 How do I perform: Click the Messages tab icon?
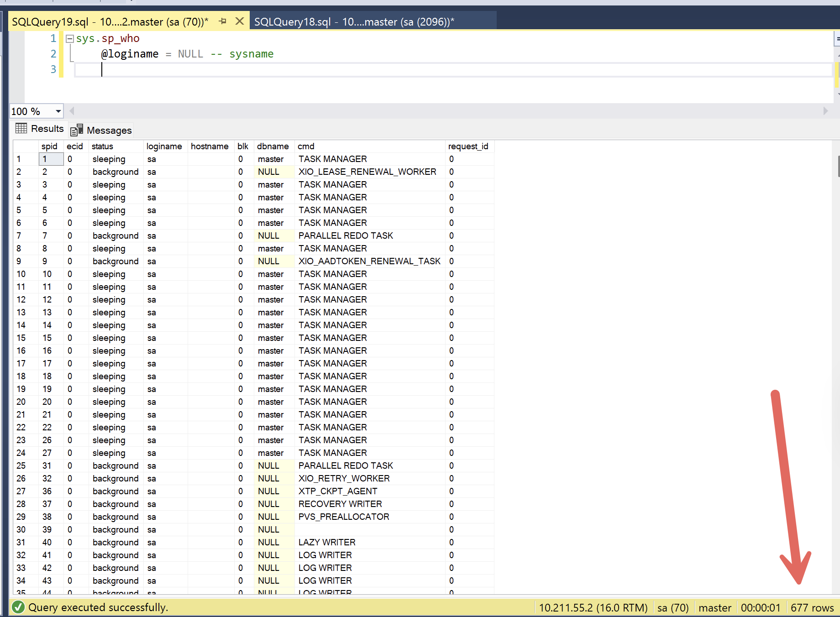click(x=77, y=131)
